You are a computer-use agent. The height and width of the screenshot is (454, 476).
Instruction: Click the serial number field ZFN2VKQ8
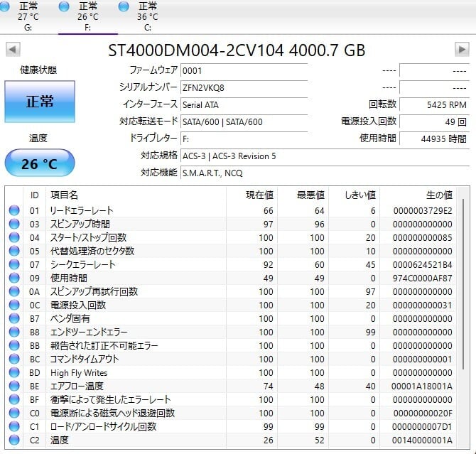[x=244, y=88]
